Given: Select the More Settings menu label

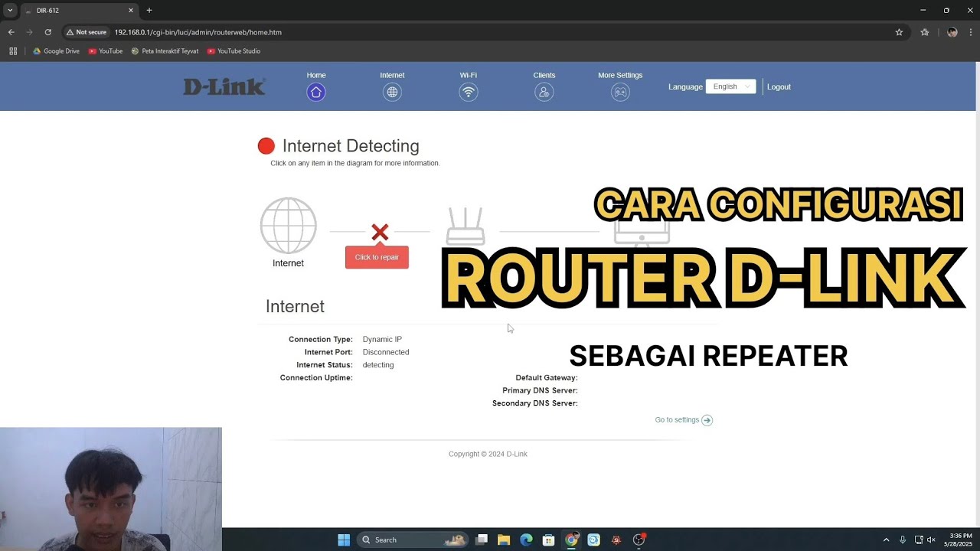Looking at the screenshot, I should (x=620, y=75).
